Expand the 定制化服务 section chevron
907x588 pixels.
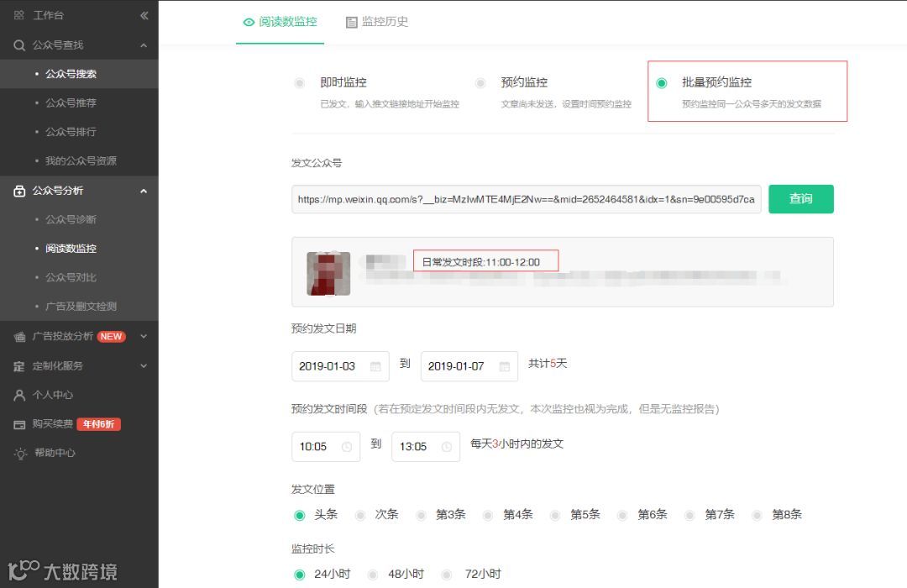144,365
